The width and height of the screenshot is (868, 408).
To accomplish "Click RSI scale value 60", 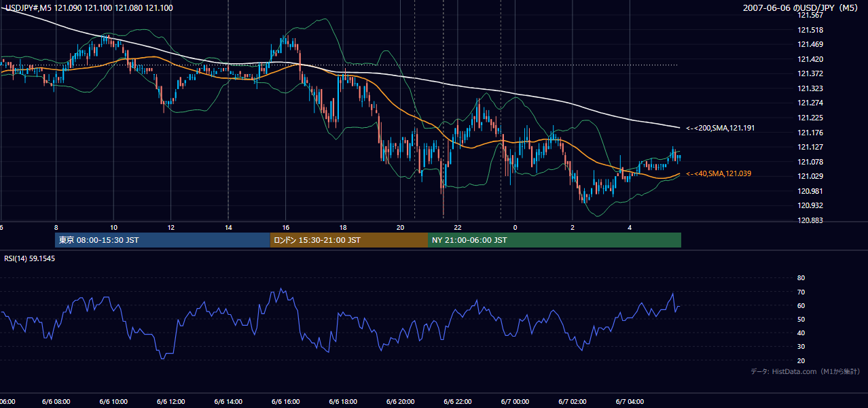I will 801,305.
